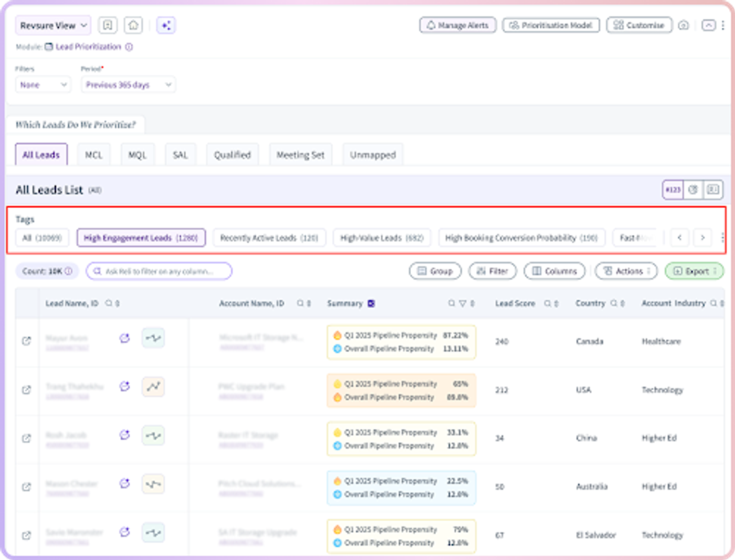Open the kebab menu in the top-right header
The width and height of the screenshot is (735, 560).
point(723,25)
